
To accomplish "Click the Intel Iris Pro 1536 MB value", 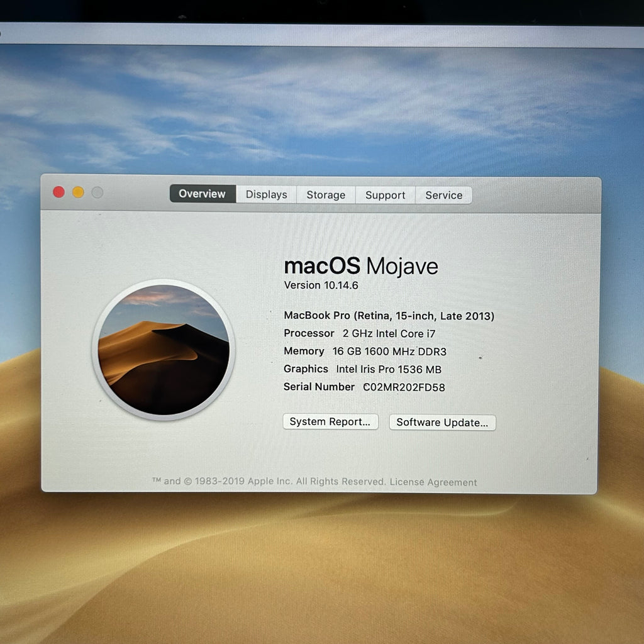I will click(x=389, y=369).
